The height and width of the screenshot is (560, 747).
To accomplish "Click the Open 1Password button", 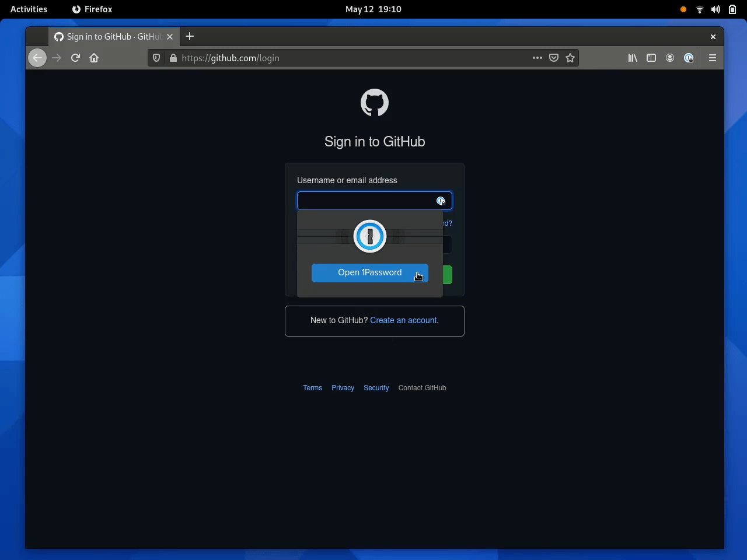I will [369, 272].
